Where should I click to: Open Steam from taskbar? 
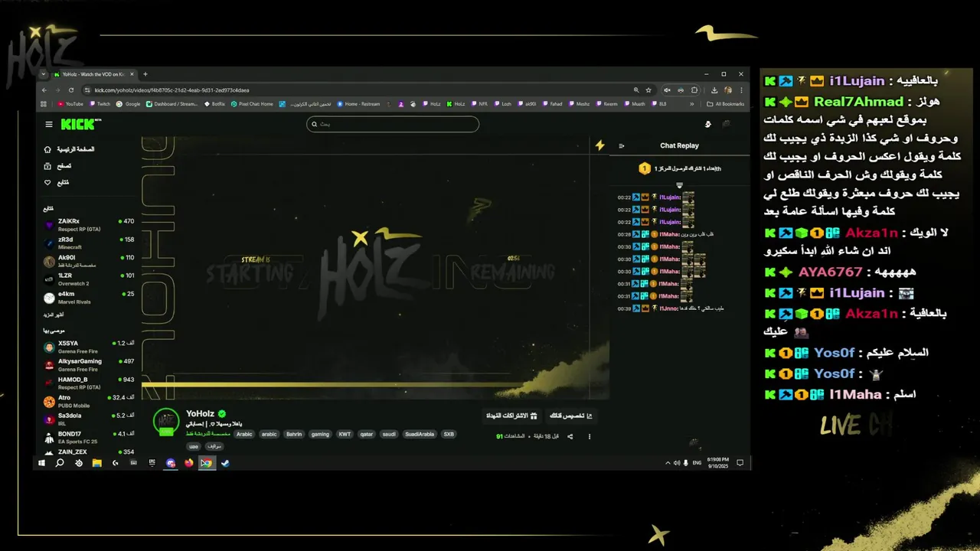pos(225,463)
